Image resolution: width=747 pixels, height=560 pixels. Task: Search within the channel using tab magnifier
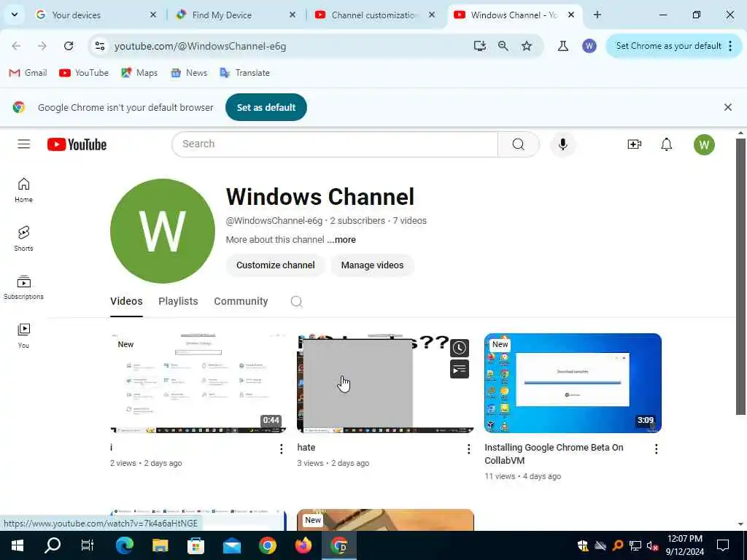coord(296,301)
